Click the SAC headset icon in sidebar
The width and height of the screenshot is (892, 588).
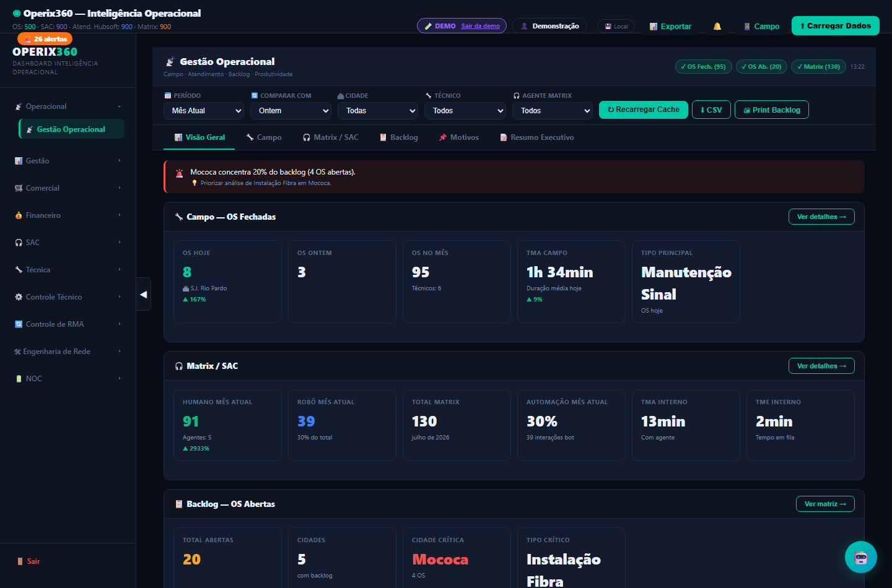pyautogui.click(x=19, y=243)
